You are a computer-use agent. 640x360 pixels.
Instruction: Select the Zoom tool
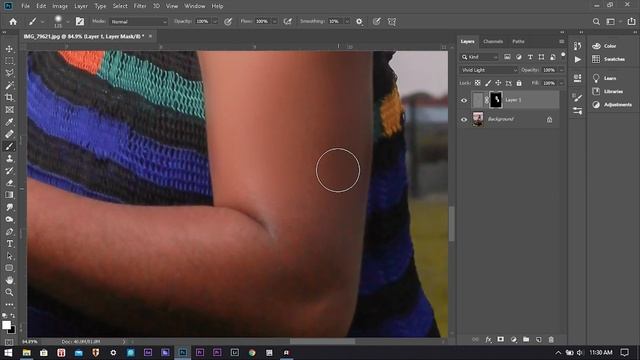click(9, 292)
